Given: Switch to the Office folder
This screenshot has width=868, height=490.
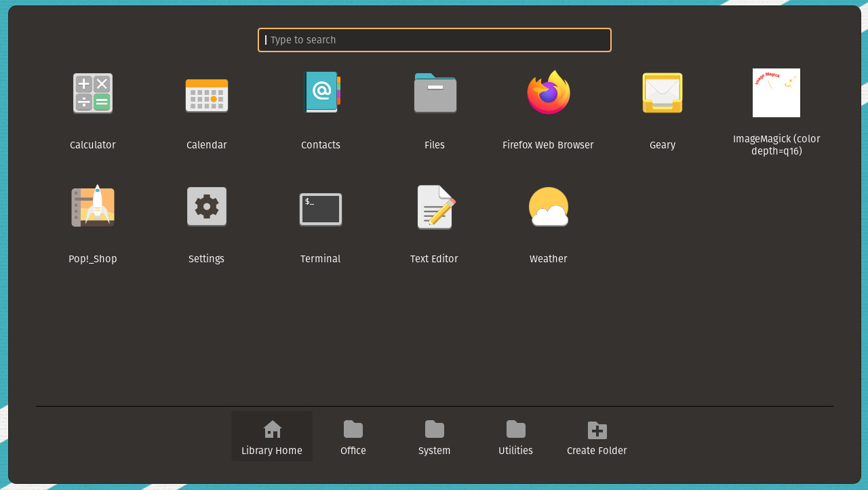Looking at the screenshot, I should [x=353, y=436].
